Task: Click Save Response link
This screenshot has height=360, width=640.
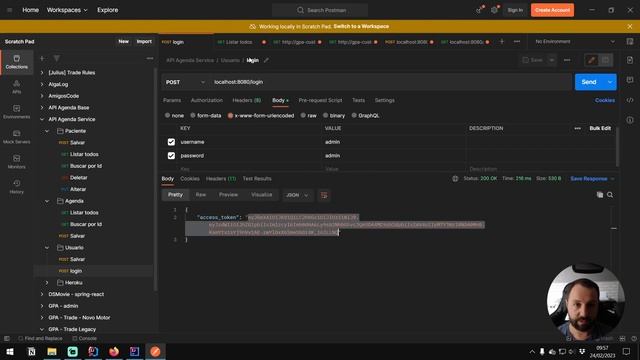Action: (589, 179)
